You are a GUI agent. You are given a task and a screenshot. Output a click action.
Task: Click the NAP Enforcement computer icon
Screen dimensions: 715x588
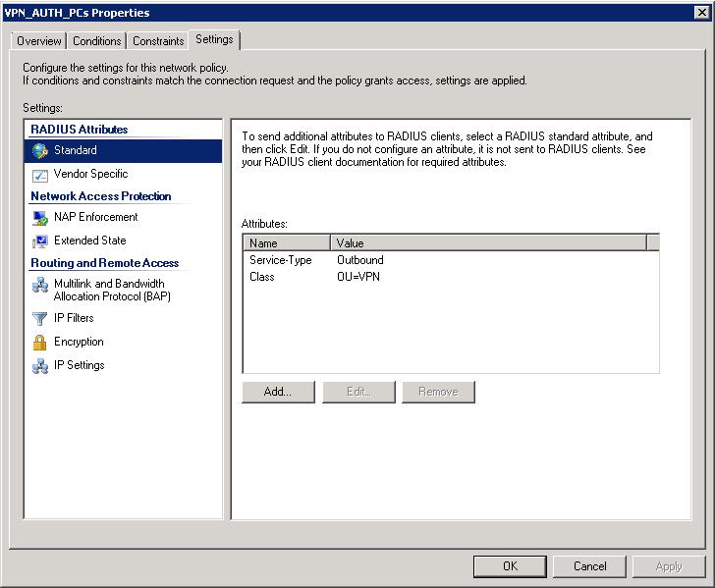point(40,218)
